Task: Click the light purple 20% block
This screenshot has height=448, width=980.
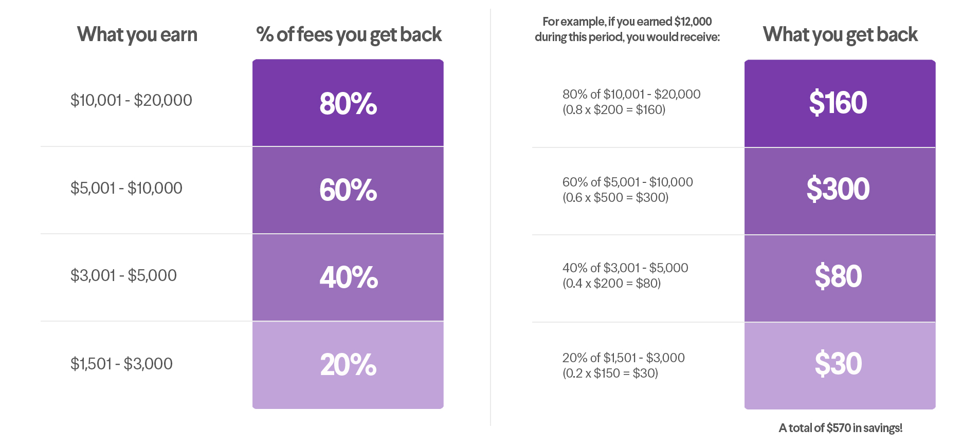Action: (x=348, y=365)
